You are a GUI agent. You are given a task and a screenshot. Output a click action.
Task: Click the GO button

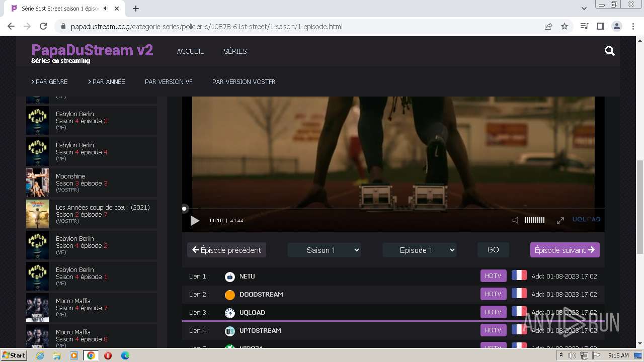tap(493, 250)
